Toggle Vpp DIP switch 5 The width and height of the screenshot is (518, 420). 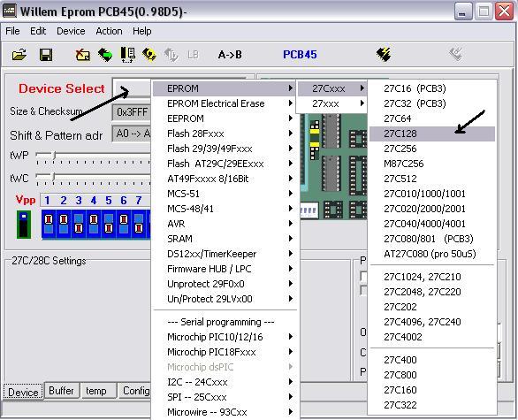pyautogui.click(x=109, y=224)
